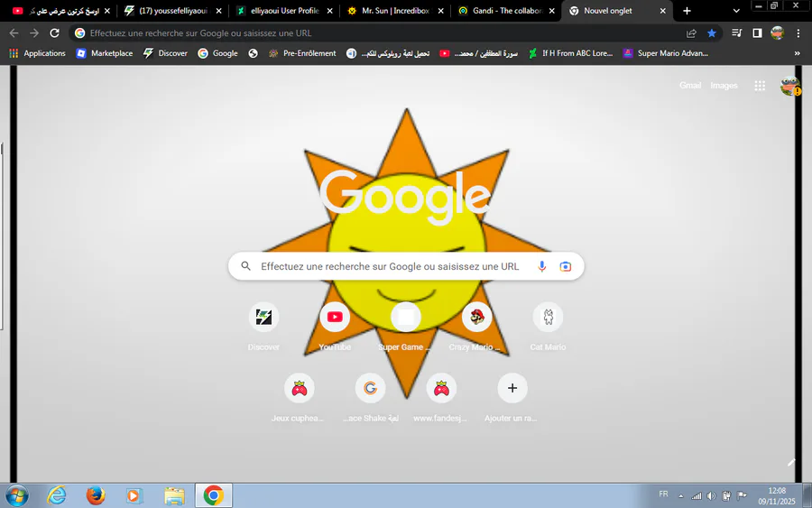Open the Action Center flag icon
812x508 pixels.
742,496
